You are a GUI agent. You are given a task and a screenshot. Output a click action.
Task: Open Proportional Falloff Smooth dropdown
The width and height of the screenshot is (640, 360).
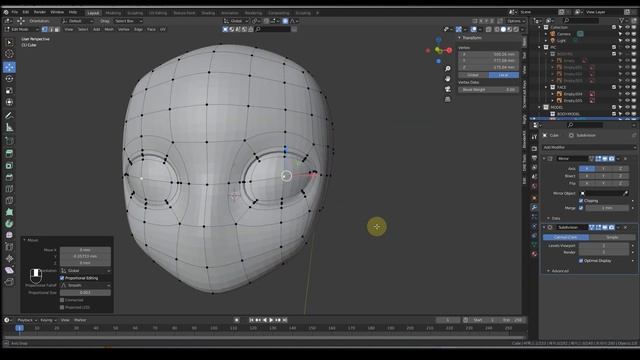click(x=85, y=285)
